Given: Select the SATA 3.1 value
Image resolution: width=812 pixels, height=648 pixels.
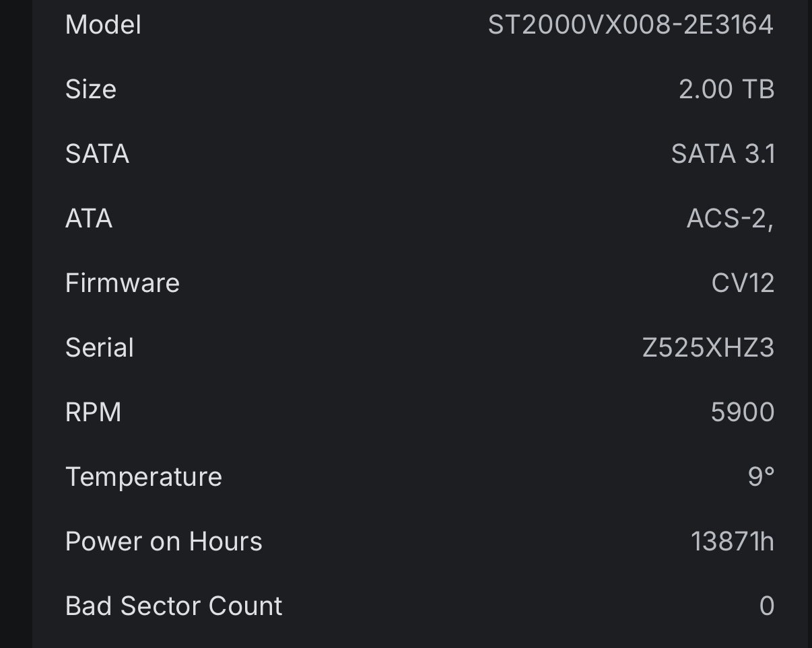Looking at the screenshot, I should click(723, 154).
